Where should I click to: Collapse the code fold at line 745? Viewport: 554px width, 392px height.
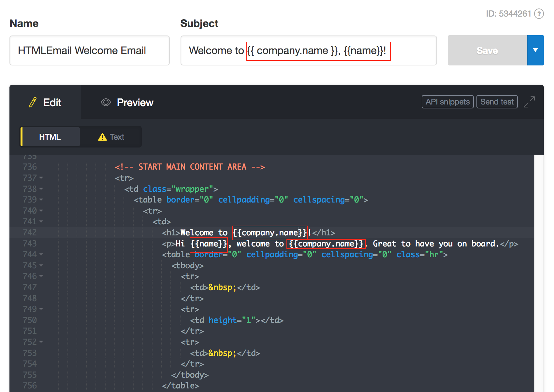41,265
